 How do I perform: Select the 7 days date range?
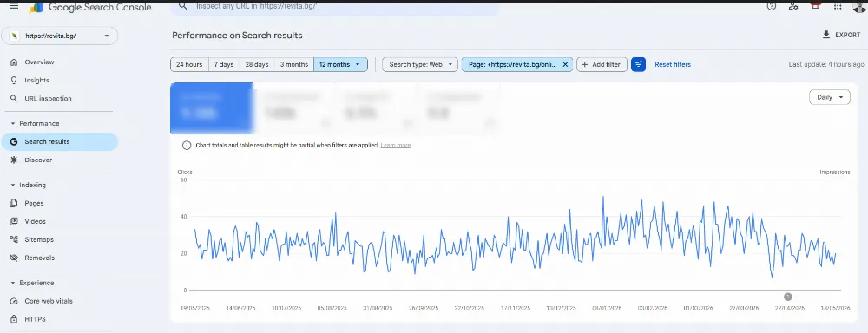224,64
